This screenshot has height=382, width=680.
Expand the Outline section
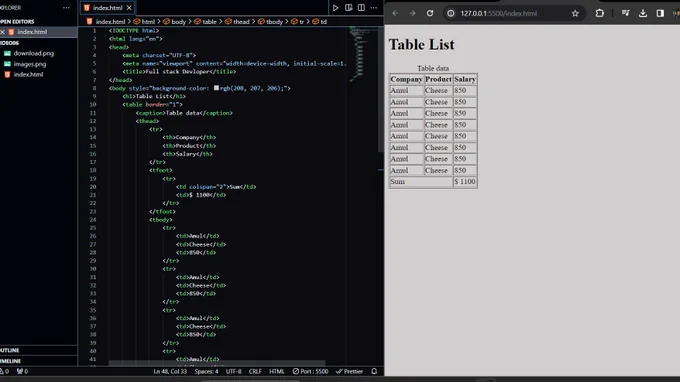(x=10, y=350)
